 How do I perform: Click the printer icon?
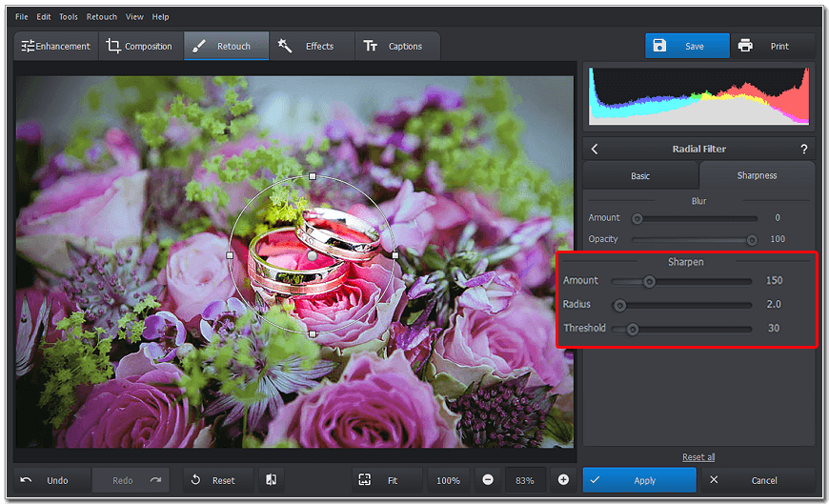click(x=745, y=46)
